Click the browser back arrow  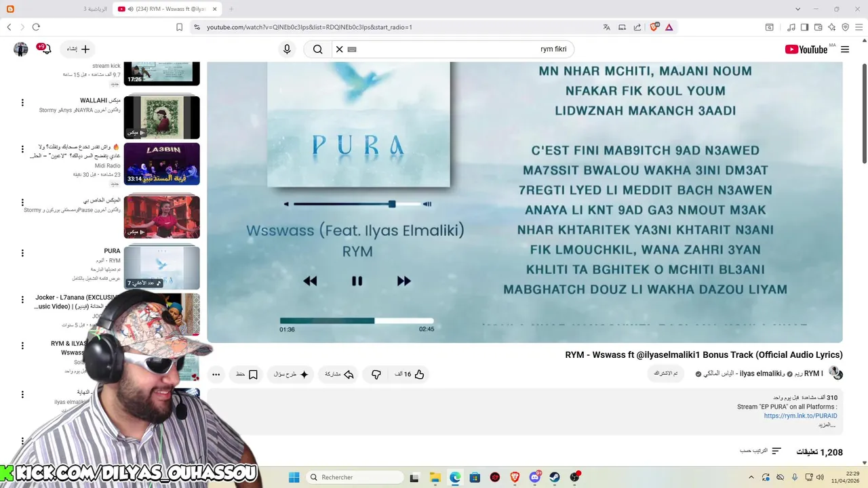coord(9,27)
